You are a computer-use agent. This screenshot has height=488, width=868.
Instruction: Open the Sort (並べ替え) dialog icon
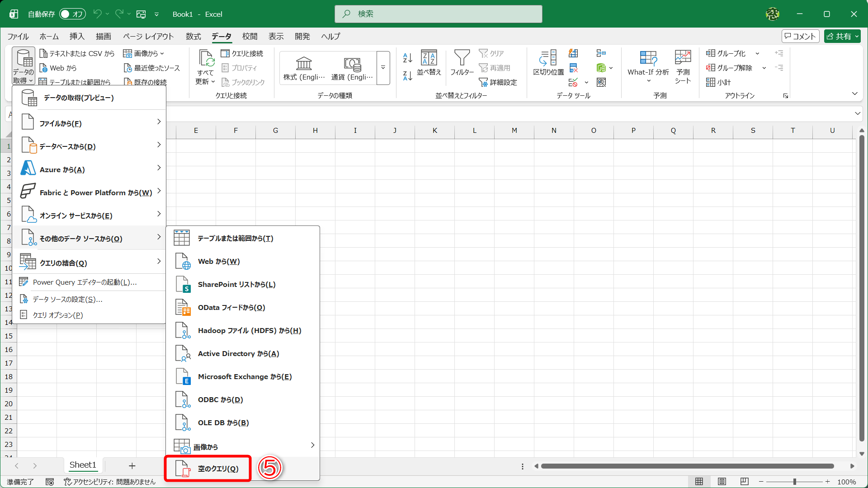tap(429, 63)
